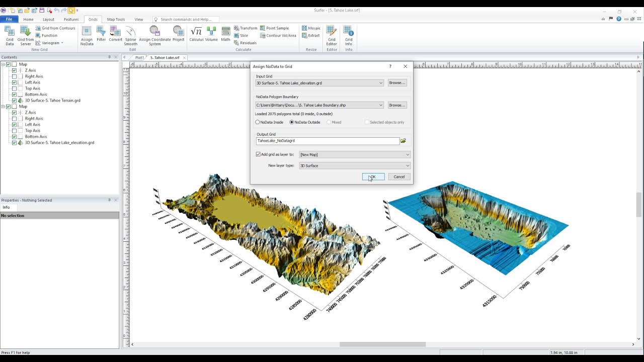Click OK in Assign NoData dialog

[373, 176]
